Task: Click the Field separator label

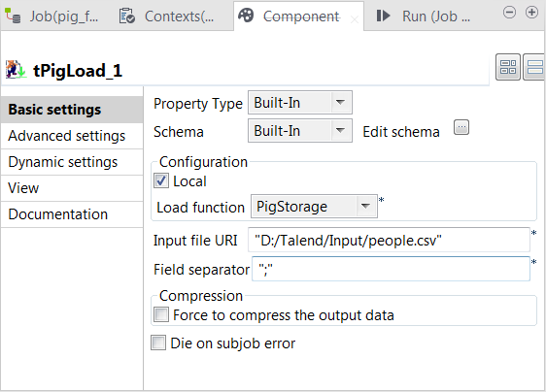Action: (202, 270)
